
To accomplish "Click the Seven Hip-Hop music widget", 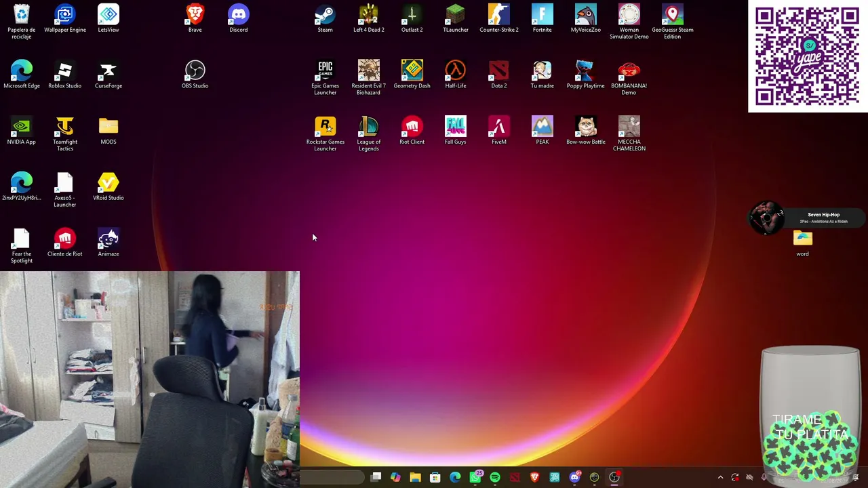I will pos(807,218).
